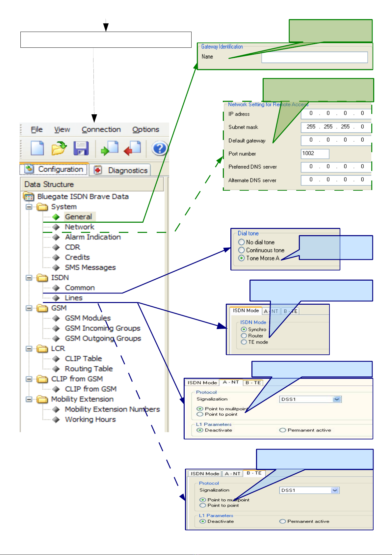Click the red arrow upload configuration icon
Image resolution: width=392 pixels, height=555 pixels.
[132, 148]
